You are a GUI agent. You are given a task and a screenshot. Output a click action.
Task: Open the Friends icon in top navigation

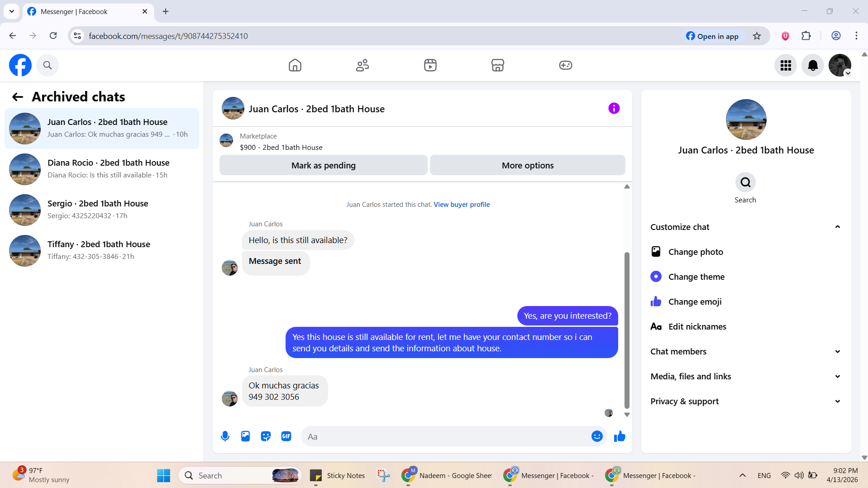(x=362, y=65)
